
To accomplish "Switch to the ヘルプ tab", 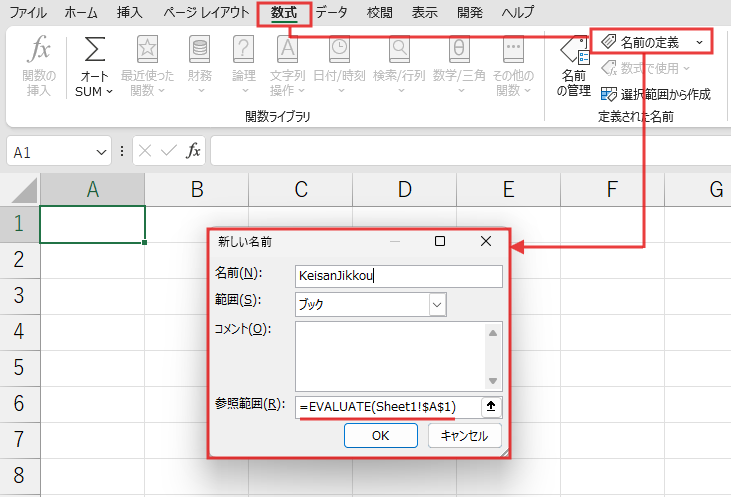I will click(517, 13).
